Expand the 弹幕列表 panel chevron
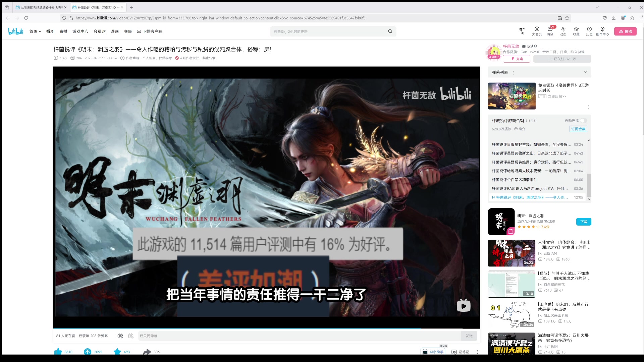 point(585,72)
